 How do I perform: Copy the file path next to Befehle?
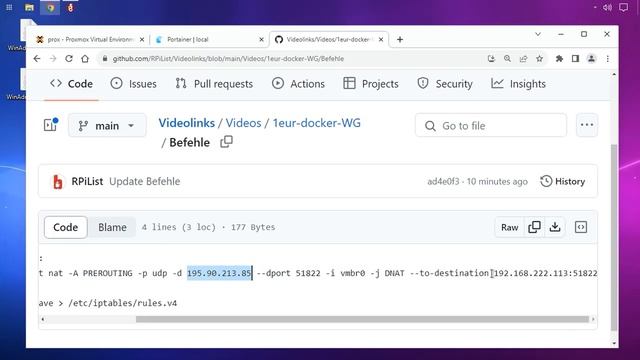pyautogui.click(x=226, y=142)
